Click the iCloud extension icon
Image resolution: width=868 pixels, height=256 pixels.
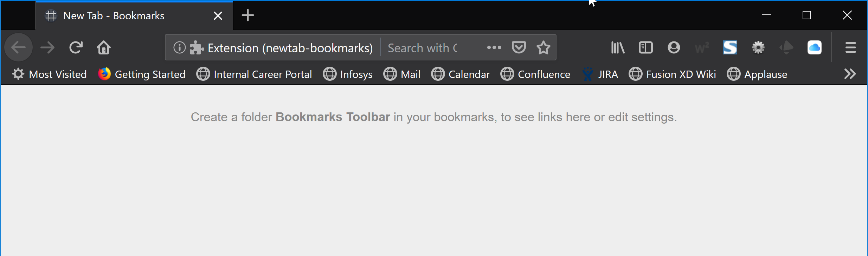[x=815, y=47]
